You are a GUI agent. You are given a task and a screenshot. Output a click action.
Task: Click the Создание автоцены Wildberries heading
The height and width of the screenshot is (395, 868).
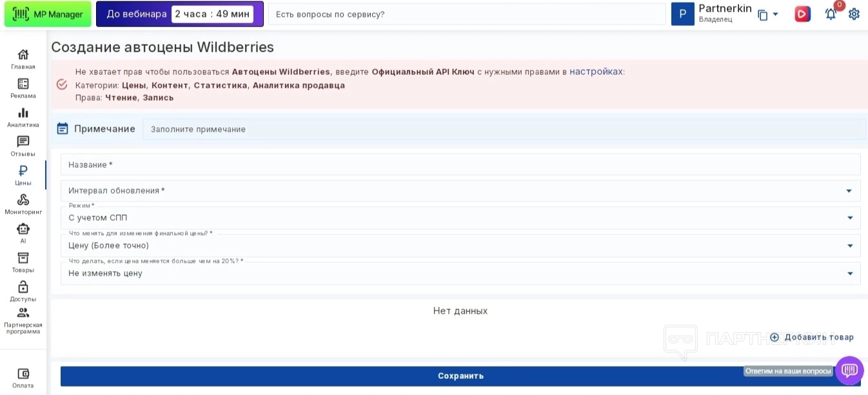[x=163, y=47]
